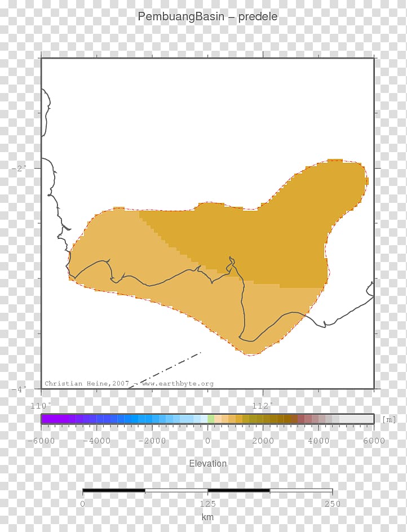Click the '125' scale bar label

pyautogui.click(x=208, y=503)
